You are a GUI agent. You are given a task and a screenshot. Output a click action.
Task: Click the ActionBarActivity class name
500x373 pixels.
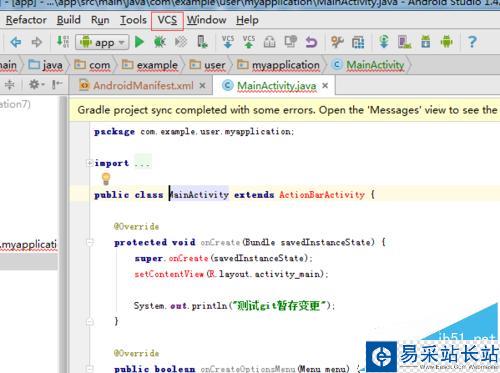tap(322, 195)
